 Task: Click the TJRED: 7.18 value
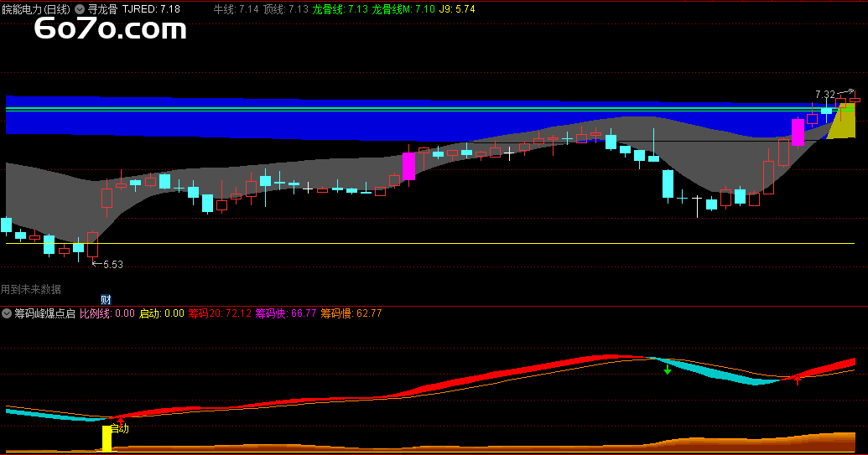pyautogui.click(x=151, y=9)
